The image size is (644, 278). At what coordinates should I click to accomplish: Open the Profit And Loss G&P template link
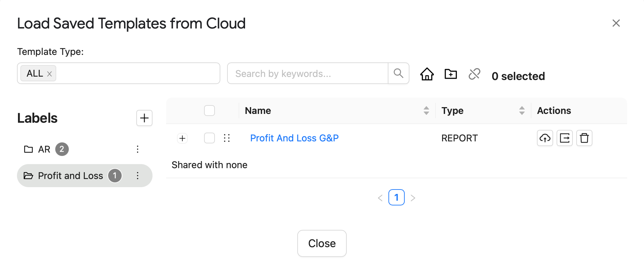[x=295, y=138]
